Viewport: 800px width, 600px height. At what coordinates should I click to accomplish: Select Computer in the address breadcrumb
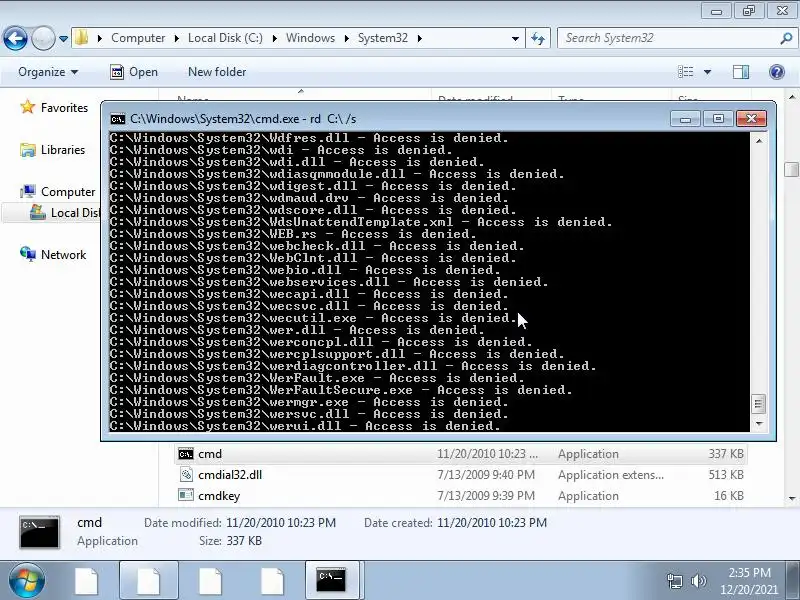click(x=138, y=38)
